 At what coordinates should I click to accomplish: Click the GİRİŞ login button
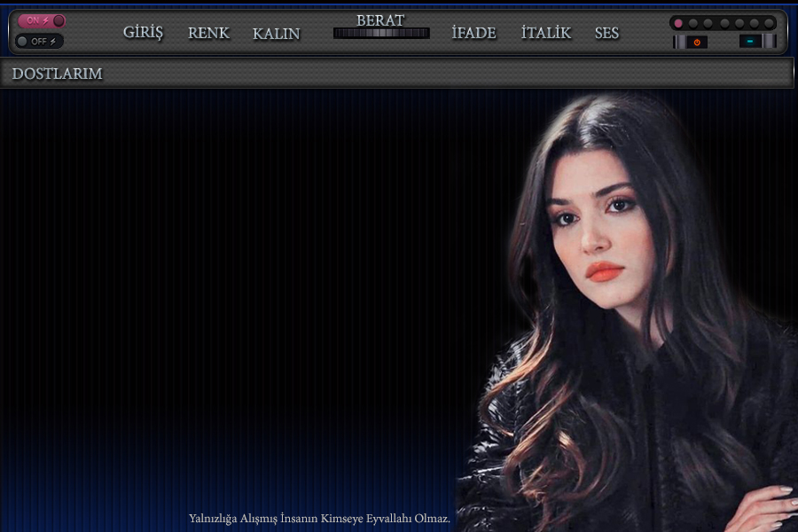click(x=143, y=33)
